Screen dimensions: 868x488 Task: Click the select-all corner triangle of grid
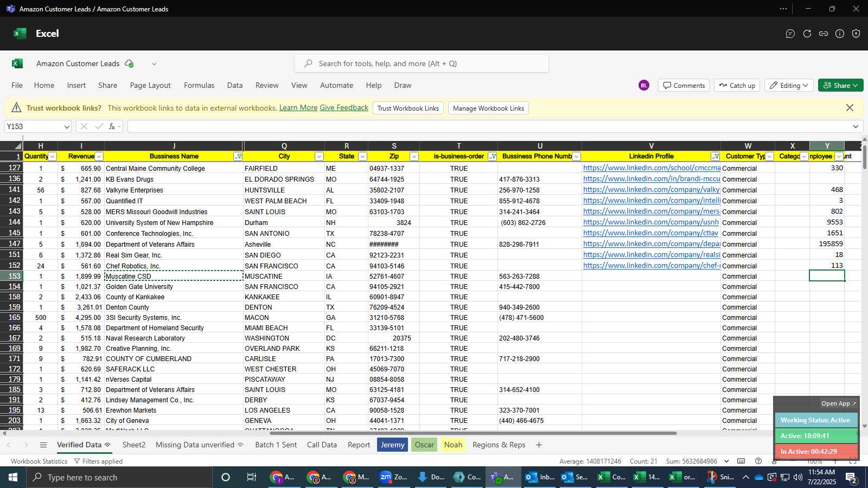click(x=18, y=146)
